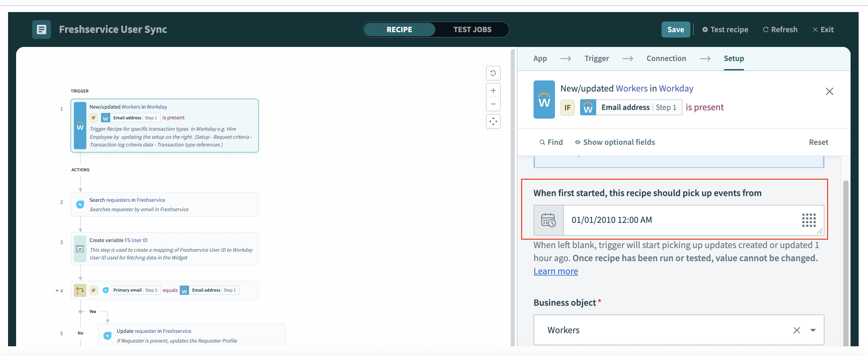Click the 'equals' operator in step 4
Screen dimensions: 868x356
[170, 290]
